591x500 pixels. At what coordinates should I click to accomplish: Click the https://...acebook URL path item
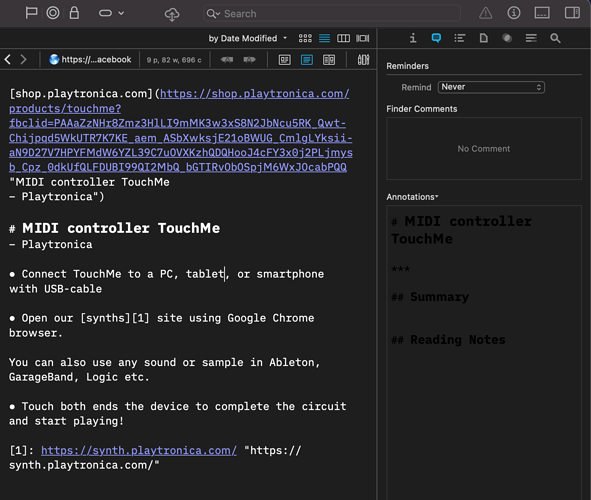(90, 59)
